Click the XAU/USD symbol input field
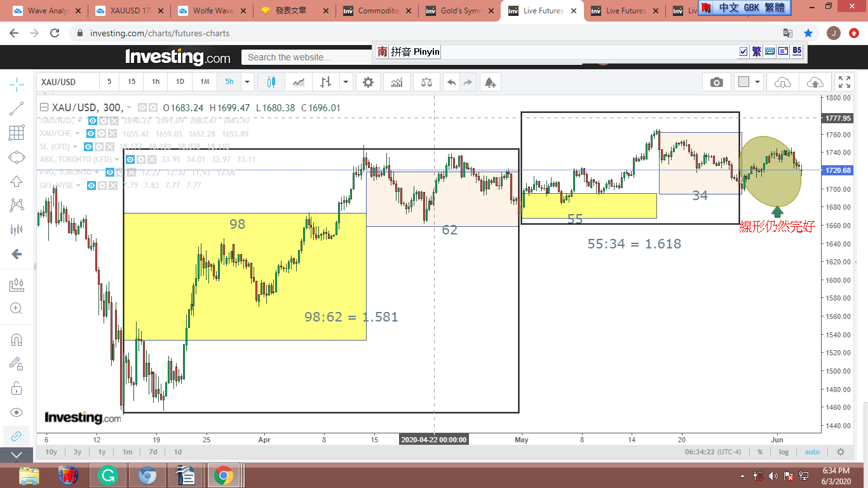Image resolution: width=868 pixels, height=488 pixels. 67,82
